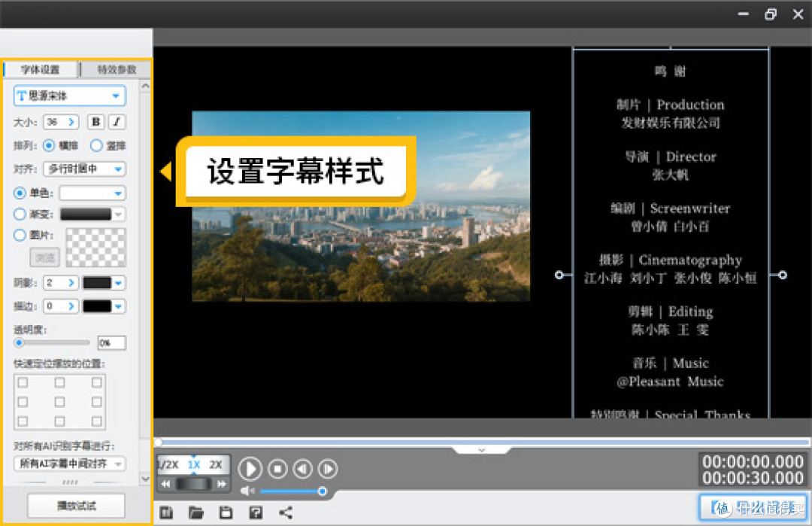The width and height of the screenshot is (812, 526).
Task: Click the 阴影 shadow value stepper arrow
Action: 71,283
